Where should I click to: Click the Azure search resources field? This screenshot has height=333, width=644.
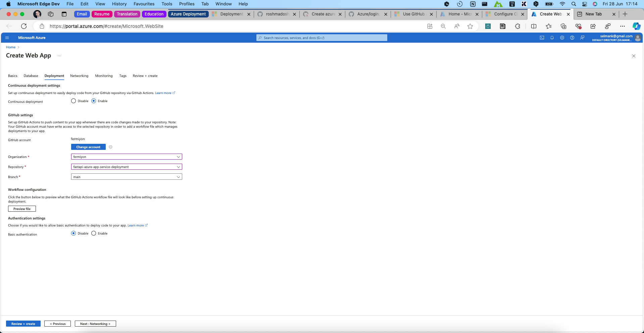[321, 38]
